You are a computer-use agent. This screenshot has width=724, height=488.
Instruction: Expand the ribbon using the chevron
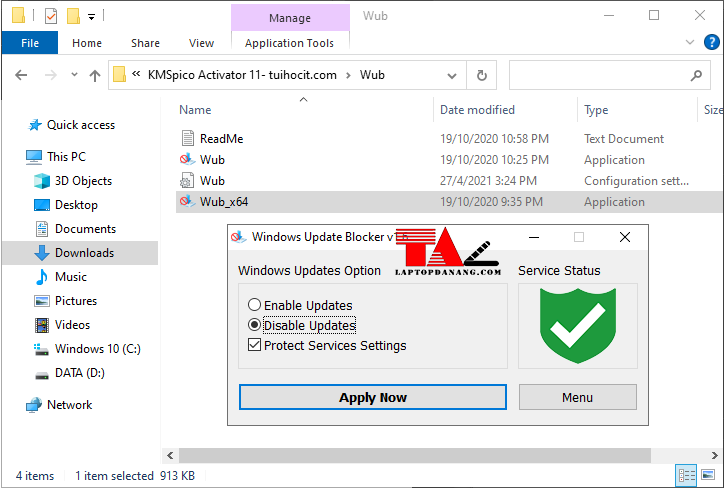pyautogui.click(x=688, y=43)
